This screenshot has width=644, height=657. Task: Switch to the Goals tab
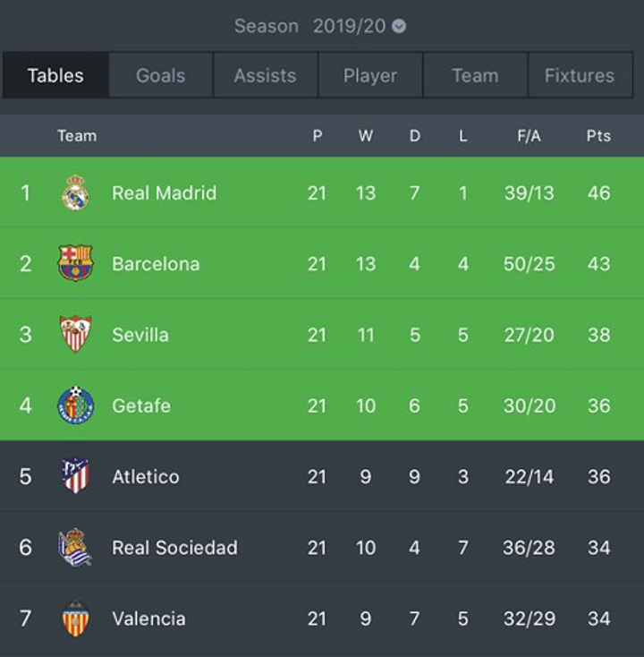click(x=161, y=75)
